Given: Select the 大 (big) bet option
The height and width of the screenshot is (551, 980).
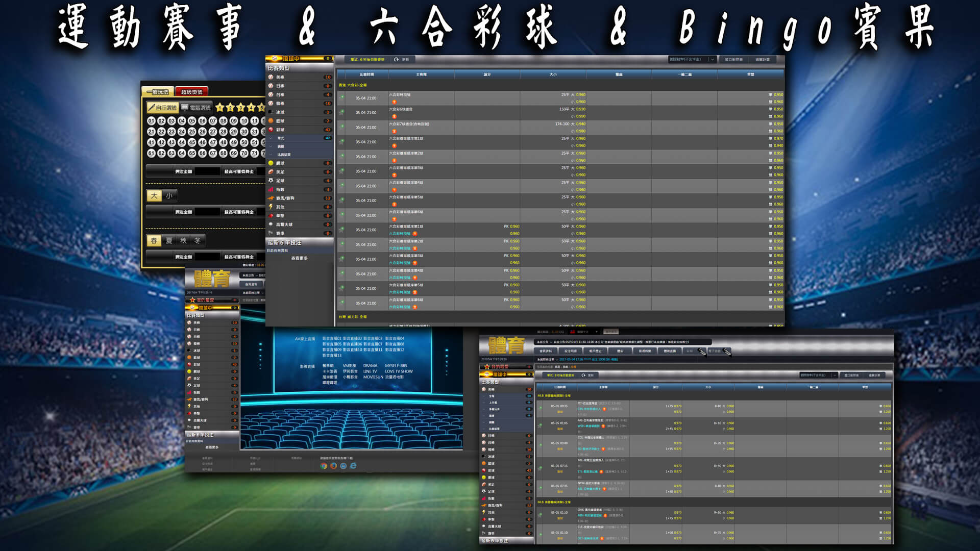Looking at the screenshot, I should tap(154, 195).
